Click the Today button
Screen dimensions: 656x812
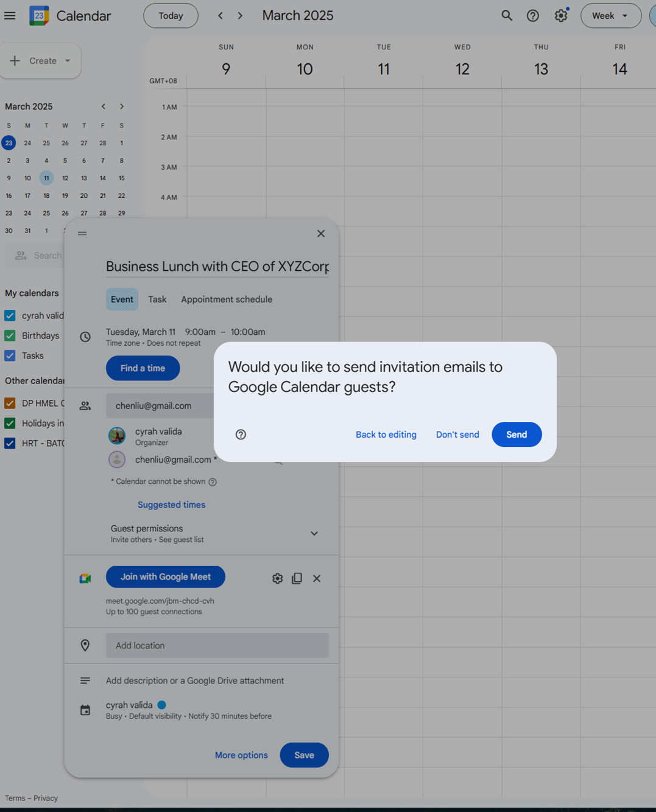pos(171,16)
